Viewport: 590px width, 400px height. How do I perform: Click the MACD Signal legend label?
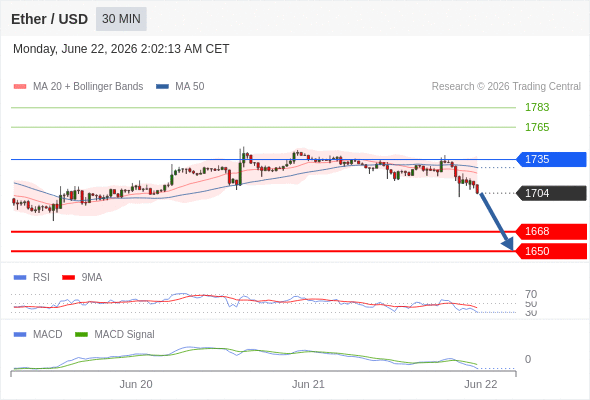(x=124, y=335)
